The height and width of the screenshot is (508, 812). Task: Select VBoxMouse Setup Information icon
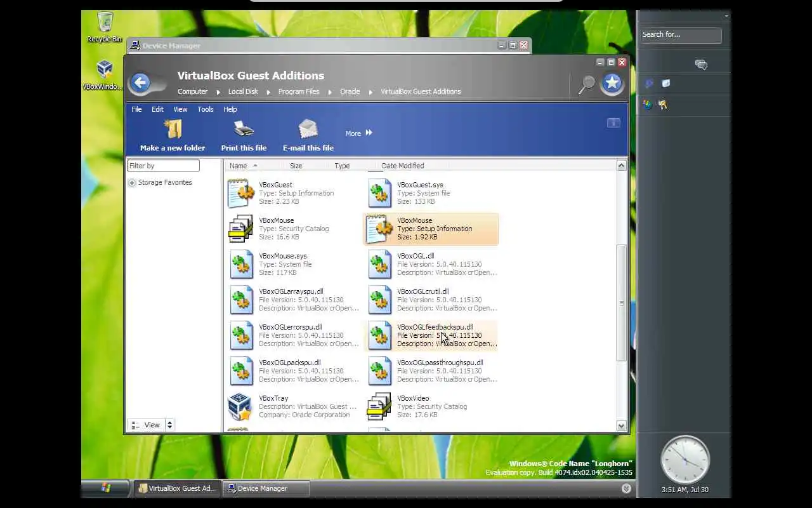click(x=379, y=229)
